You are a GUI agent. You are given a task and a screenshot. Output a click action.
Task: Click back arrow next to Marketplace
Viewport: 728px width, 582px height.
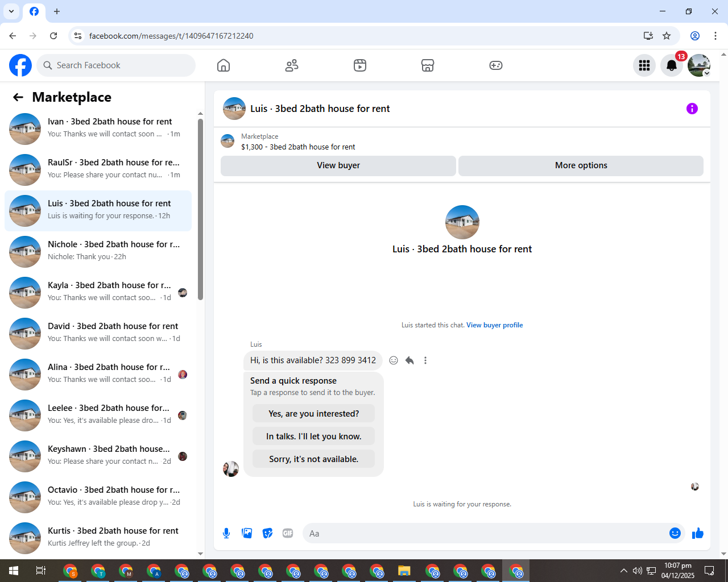click(18, 97)
